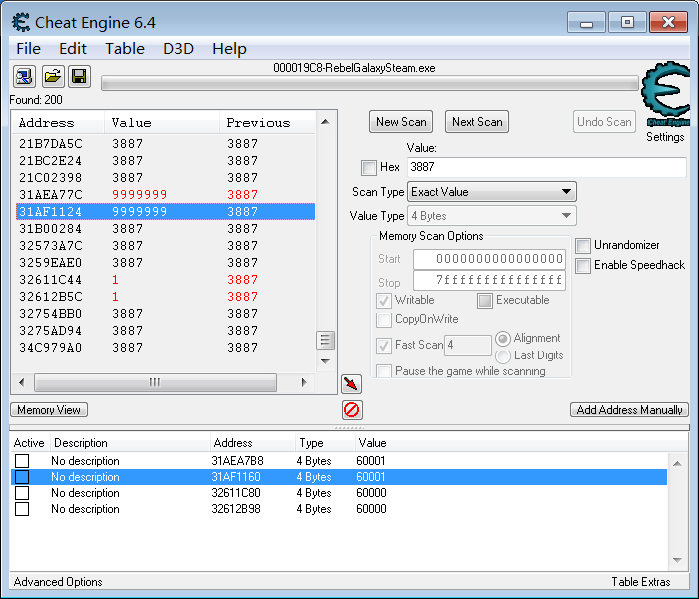Click the red arrow add-to-list icon
Image resolution: width=699 pixels, height=599 pixels.
[351, 384]
